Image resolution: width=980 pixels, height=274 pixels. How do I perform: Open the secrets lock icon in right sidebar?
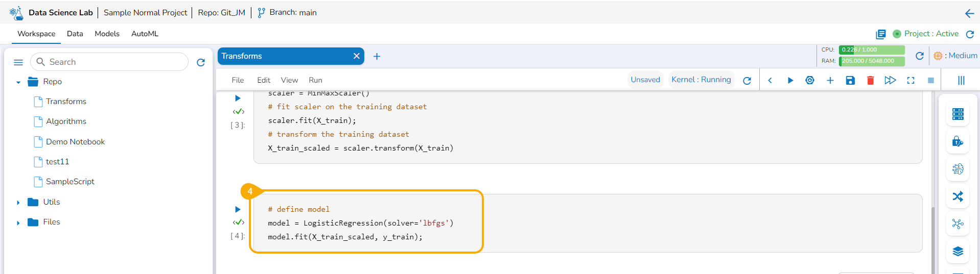click(x=958, y=142)
